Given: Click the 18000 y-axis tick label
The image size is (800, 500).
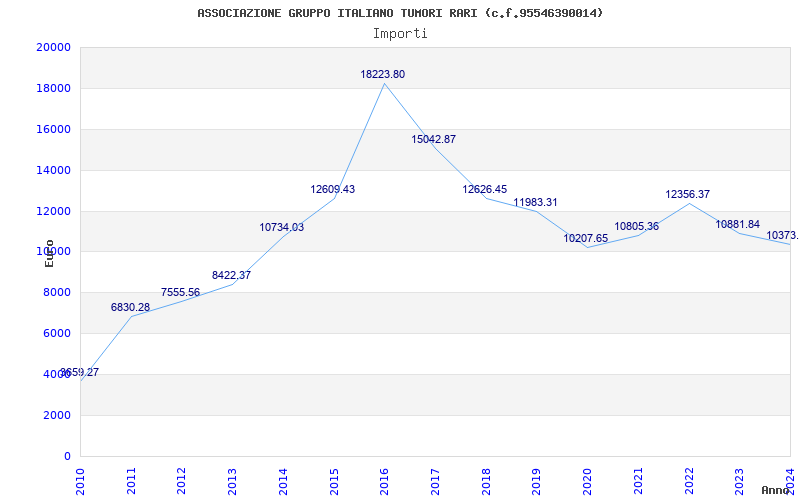Looking at the screenshot, I should (x=53, y=88).
